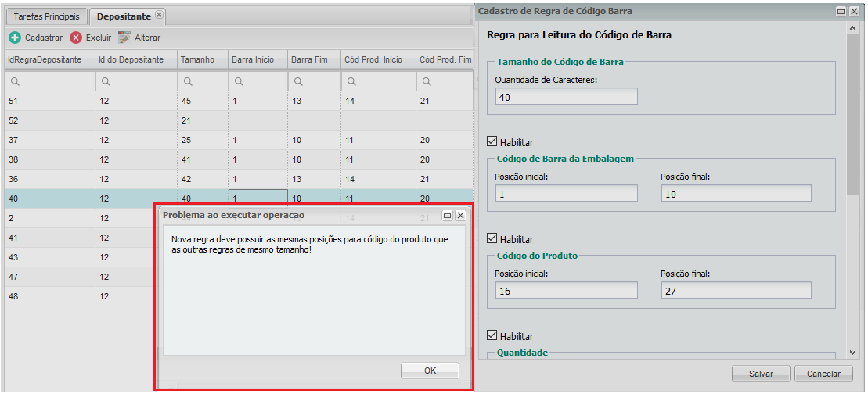The image size is (868, 394).
Task: Sort by Tamanho column header
Action: 203,59
